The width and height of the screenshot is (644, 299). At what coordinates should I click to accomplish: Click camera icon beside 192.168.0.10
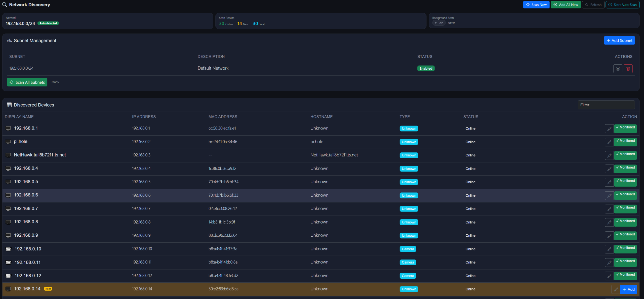pos(9,249)
